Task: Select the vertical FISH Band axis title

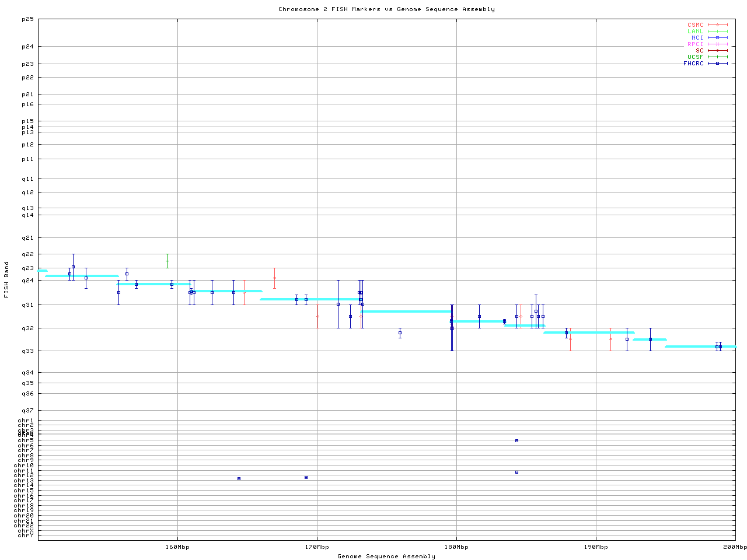Action: point(7,279)
